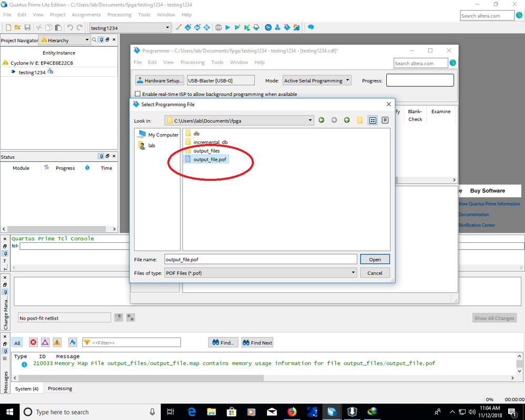The width and height of the screenshot is (525, 420).
Task: Click the Start Analysis & Synthesis checkmark icon
Action: tap(238, 27)
